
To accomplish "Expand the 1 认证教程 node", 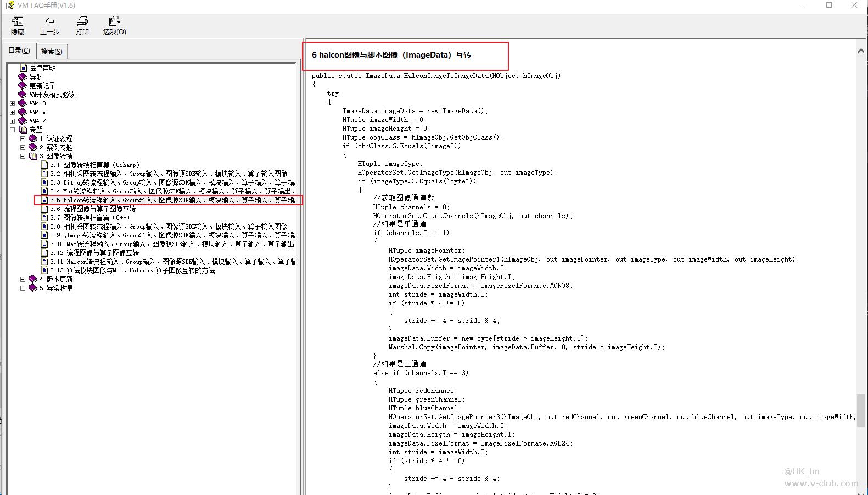I will 23,138.
